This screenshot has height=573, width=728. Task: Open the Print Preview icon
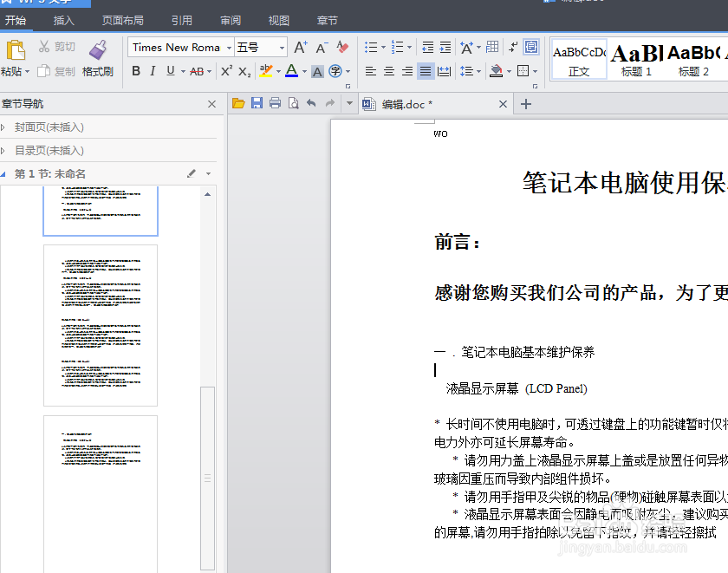click(294, 103)
